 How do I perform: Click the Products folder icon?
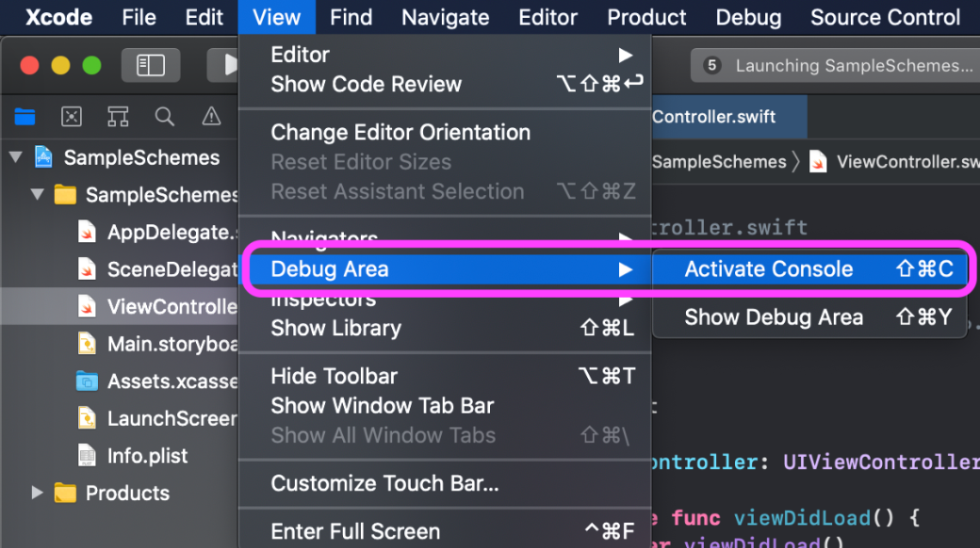tap(65, 493)
